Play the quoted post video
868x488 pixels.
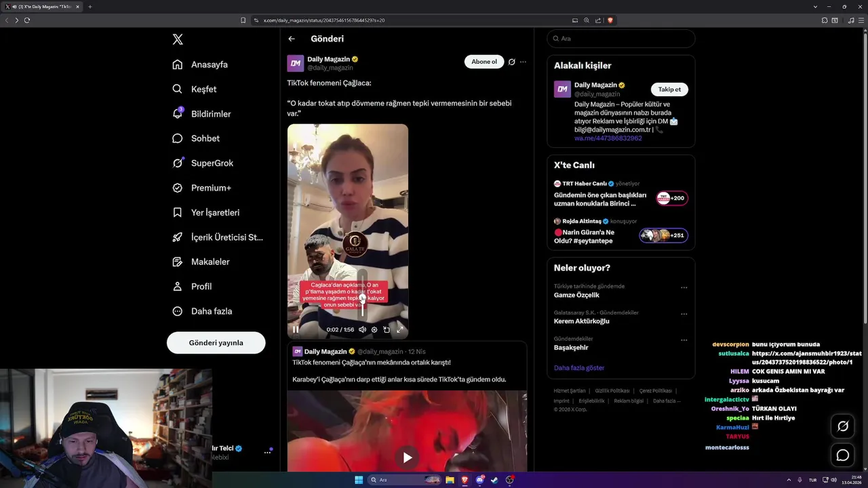pos(407,457)
